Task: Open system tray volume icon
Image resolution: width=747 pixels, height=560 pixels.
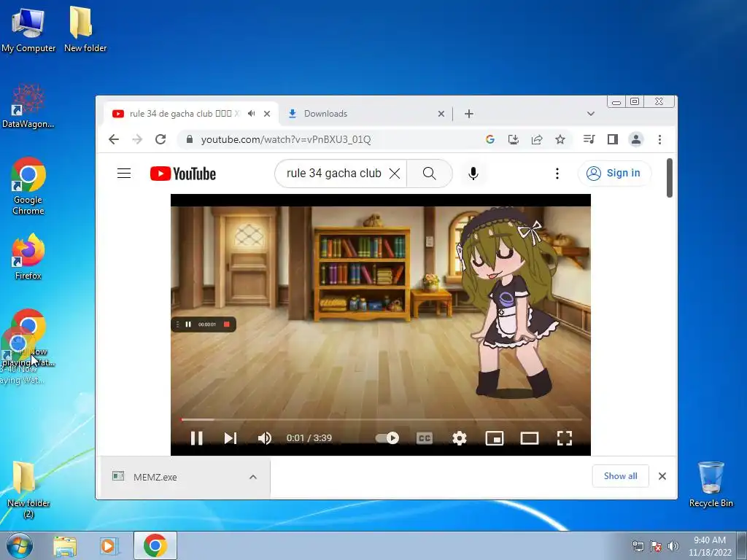Action: [673, 546]
